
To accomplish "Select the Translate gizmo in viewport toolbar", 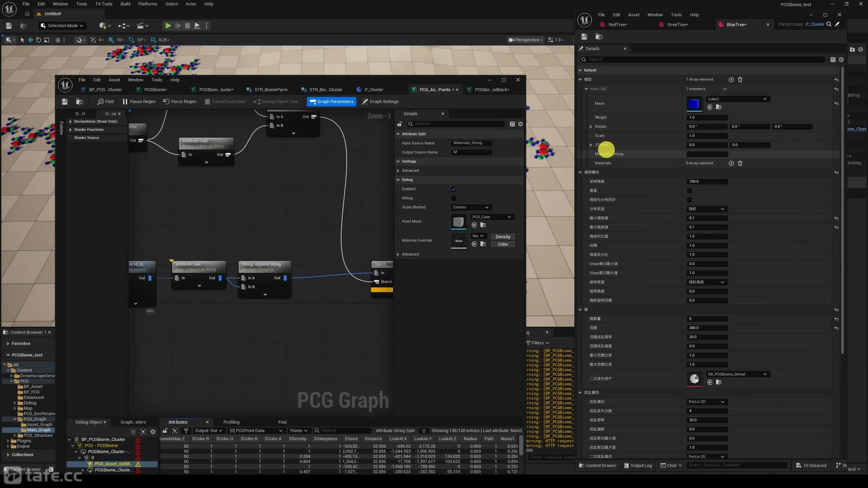I will coord(30,40).
